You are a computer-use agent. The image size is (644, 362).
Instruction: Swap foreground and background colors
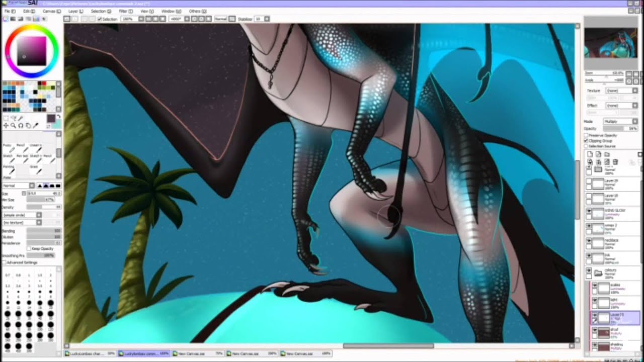pyautogui.click(x=59, y=117)
